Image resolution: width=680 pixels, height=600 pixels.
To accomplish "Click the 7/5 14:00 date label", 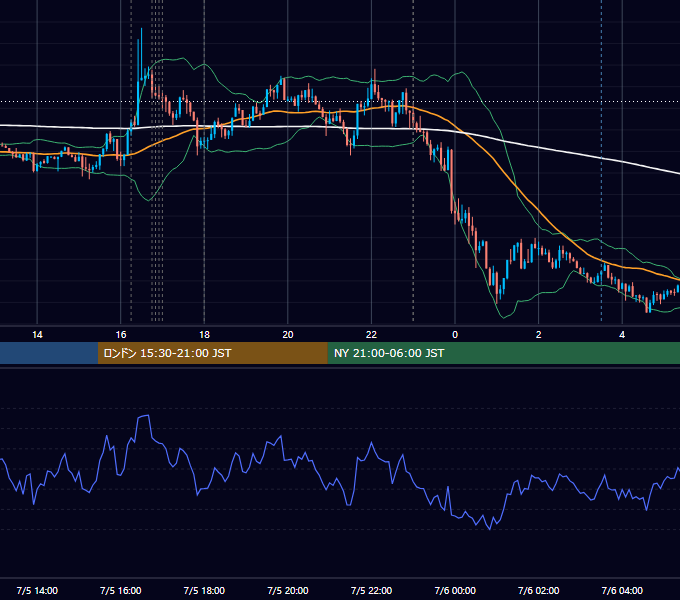I will click(x=37, y=590).
